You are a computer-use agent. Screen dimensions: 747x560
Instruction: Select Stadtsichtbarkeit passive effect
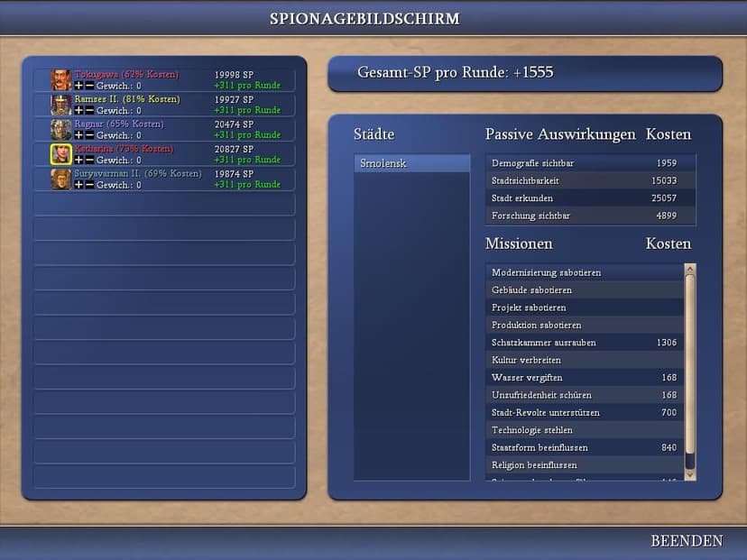click(x=590, y=180)
